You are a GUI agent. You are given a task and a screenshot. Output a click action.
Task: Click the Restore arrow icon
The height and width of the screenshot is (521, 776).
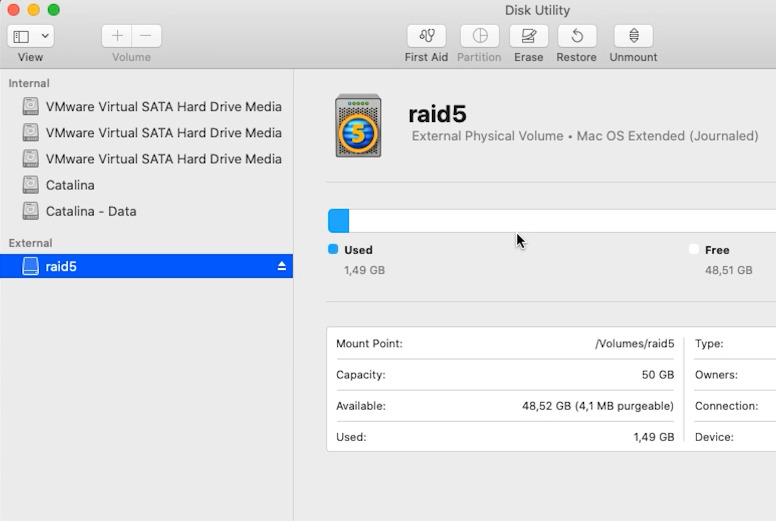click(x=577, y=36)
